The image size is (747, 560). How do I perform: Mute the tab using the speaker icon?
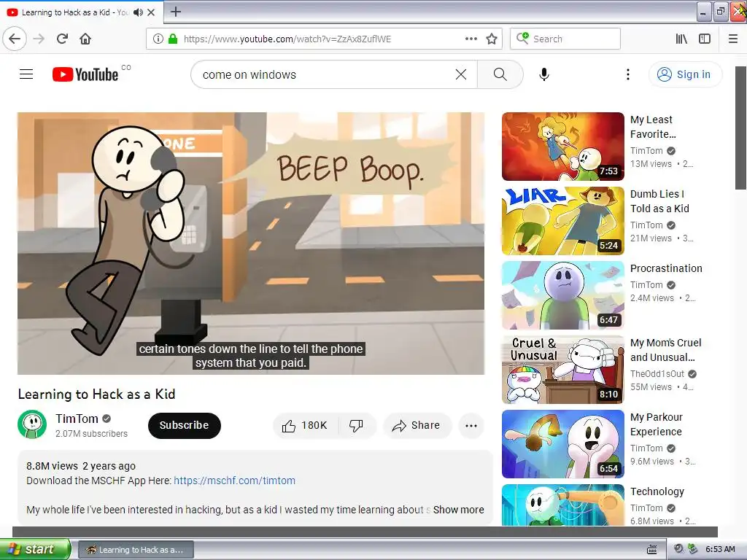click(138, 12)
